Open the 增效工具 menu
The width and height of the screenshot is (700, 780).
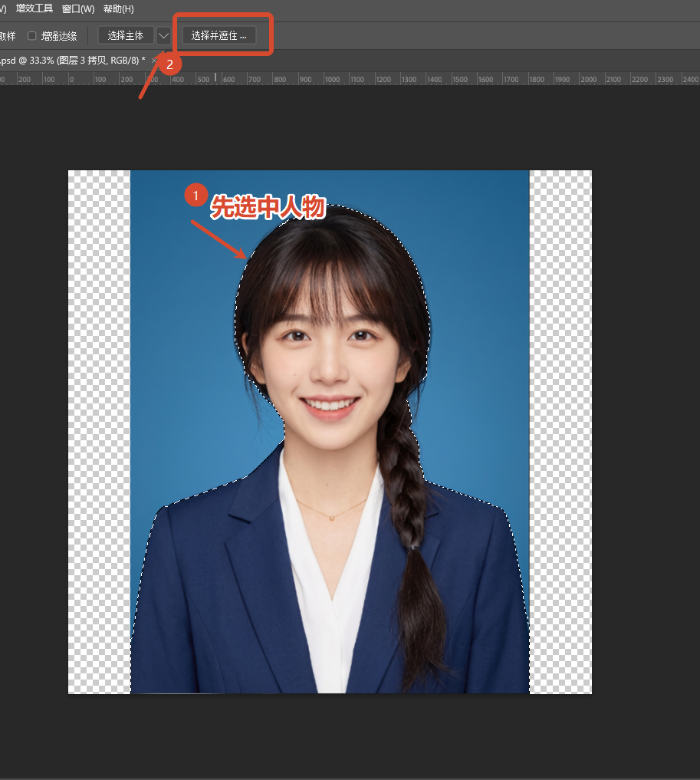[35, 8]
